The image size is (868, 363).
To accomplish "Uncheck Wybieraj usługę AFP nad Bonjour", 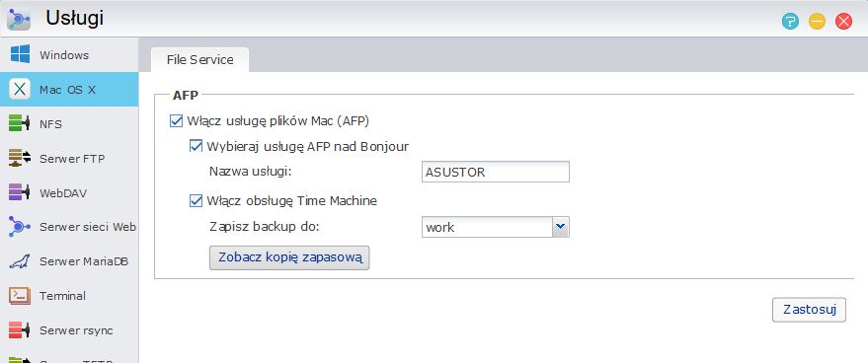I will (x=196, y=146).
